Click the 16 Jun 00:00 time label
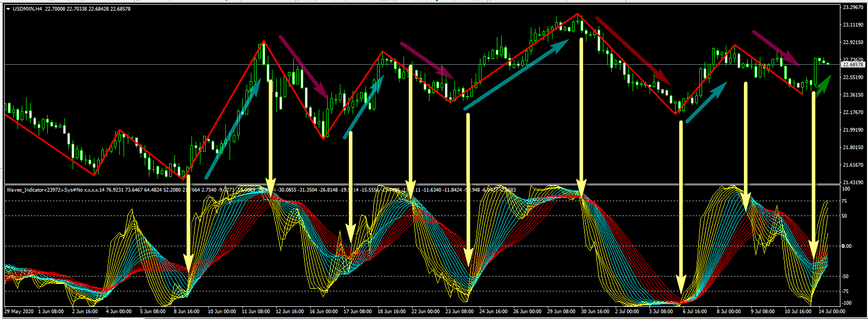This screenshot has width=868, height=319. point(323,312)
